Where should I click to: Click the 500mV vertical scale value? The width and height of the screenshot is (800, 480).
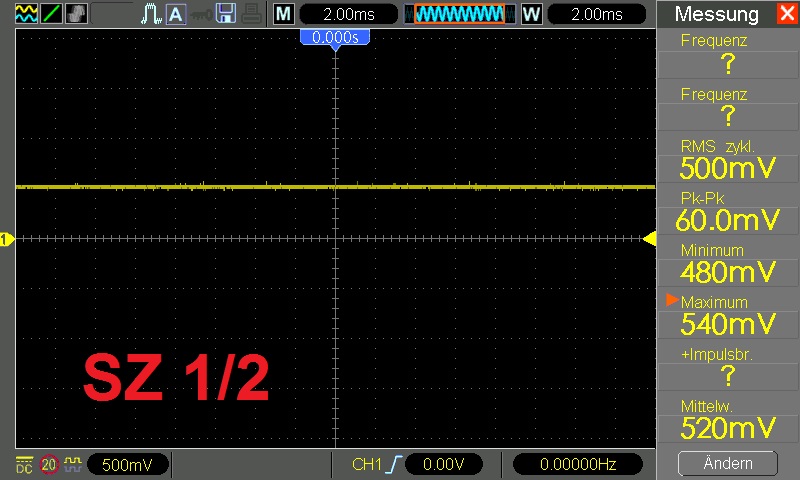tap(128, 464)
